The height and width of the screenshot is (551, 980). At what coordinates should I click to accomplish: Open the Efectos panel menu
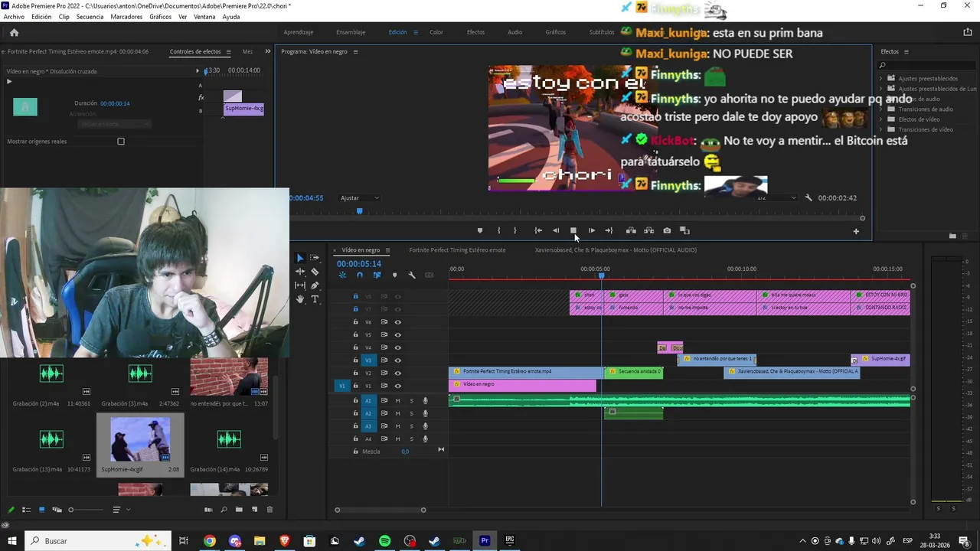pyautogui.click(x=906, y=52)
